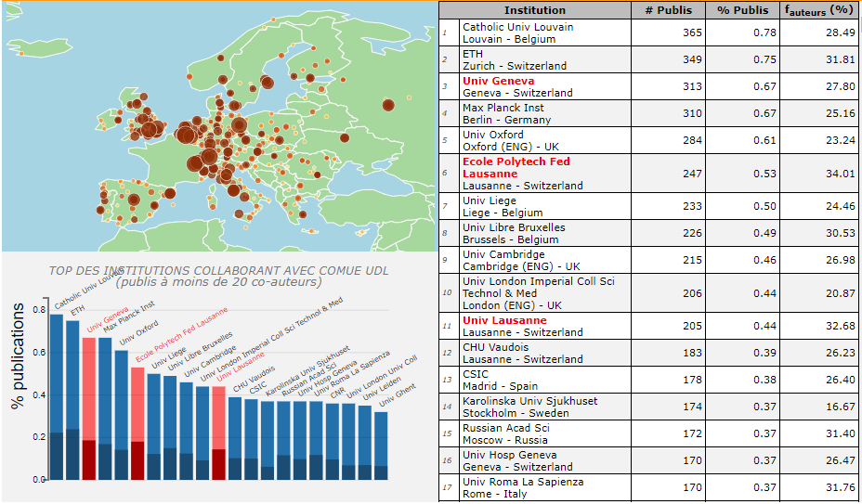Click 'Moscow - Russia' location text
This screenshot has height=504, width=862.
coord(504,440)
